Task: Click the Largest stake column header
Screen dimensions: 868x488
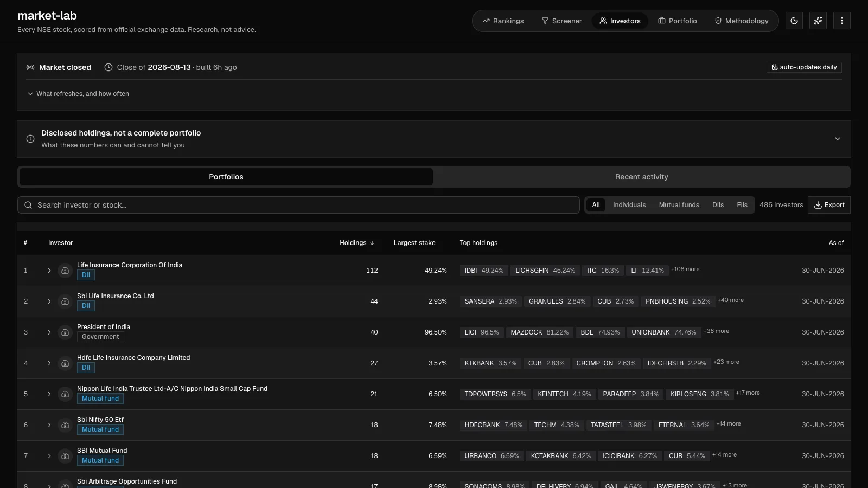Action: tap(414, 243)
